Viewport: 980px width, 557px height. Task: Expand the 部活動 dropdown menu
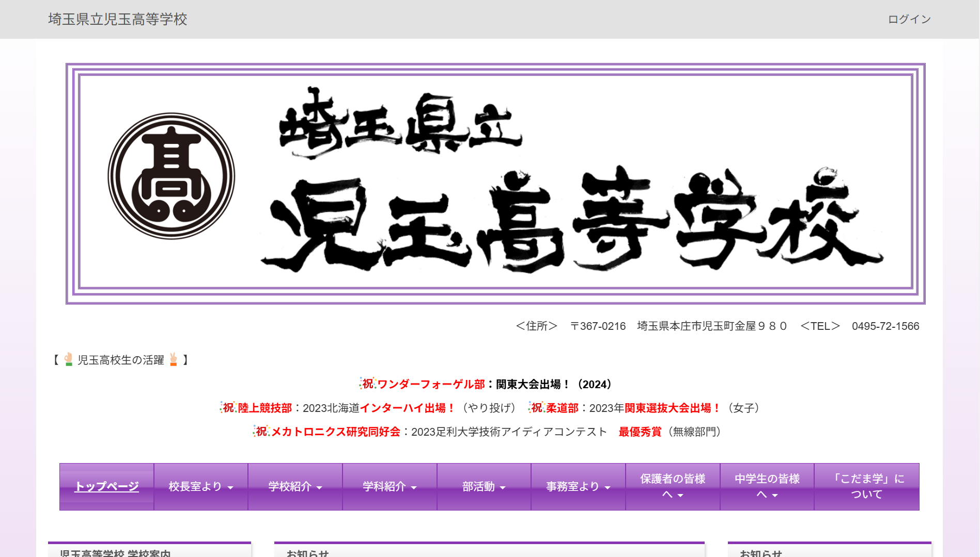pyautogui.click(x=484, y=486)
